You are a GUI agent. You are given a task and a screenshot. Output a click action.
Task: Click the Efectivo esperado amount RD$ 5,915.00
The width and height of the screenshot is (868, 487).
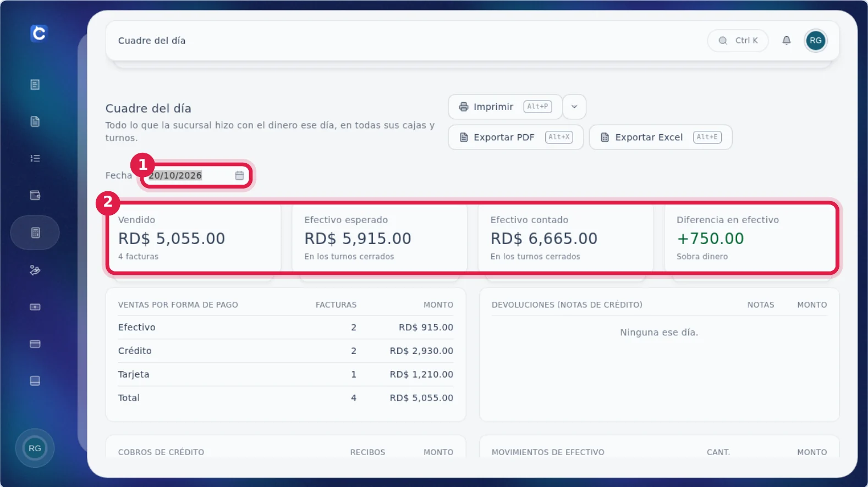[x=358, y=239]
